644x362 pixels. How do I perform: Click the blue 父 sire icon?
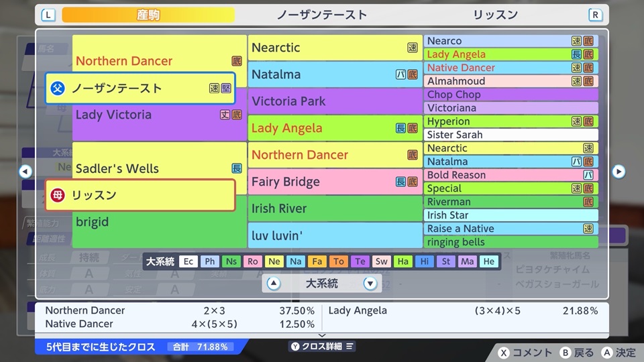tap(58, 88)
